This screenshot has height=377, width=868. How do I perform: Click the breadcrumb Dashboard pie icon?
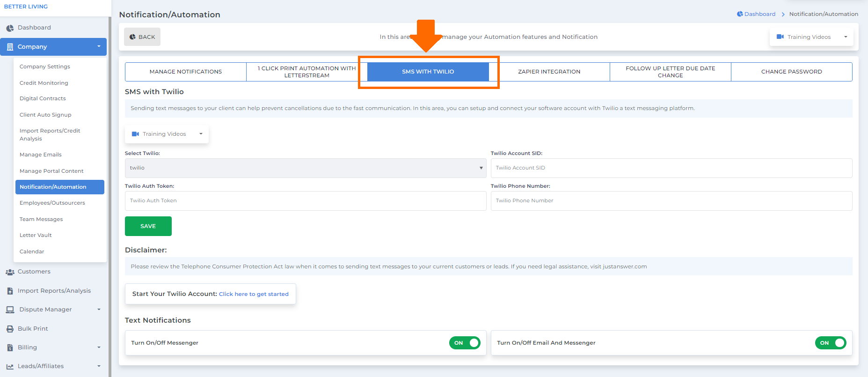pyautogui.click(x=740, y=14)
